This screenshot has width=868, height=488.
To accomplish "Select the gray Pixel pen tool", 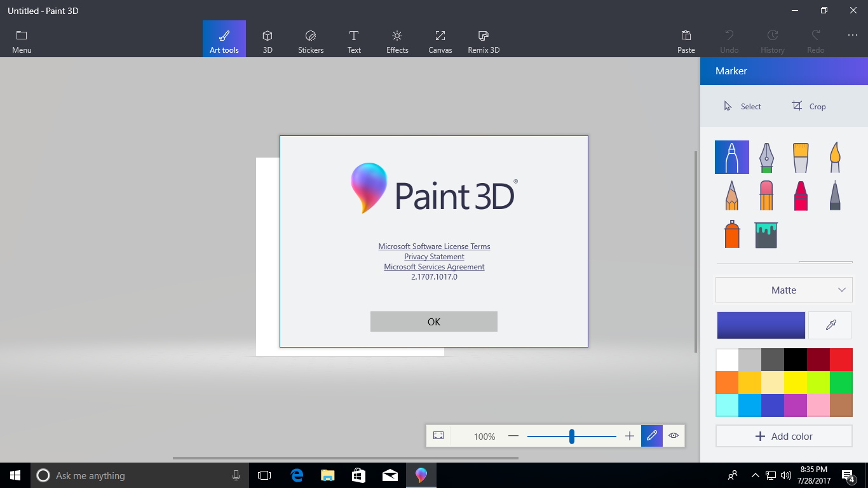I will coord(835,195).
